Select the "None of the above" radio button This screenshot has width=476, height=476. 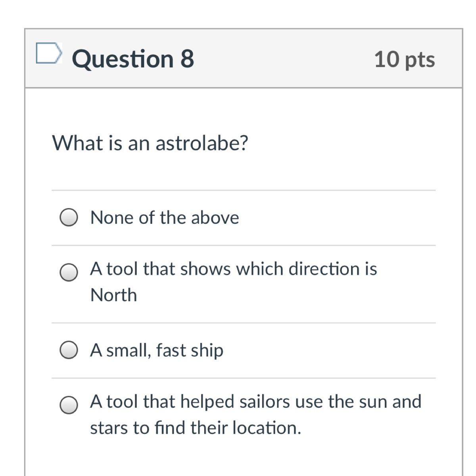[69, 218]
